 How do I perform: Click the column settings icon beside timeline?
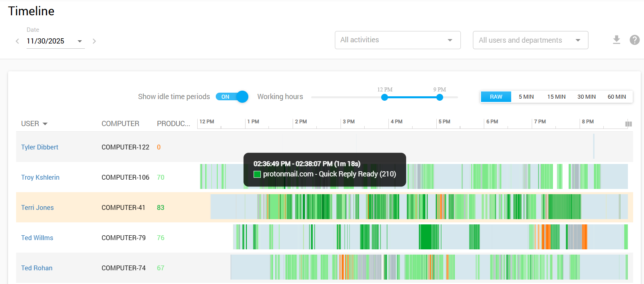[628, 124]
